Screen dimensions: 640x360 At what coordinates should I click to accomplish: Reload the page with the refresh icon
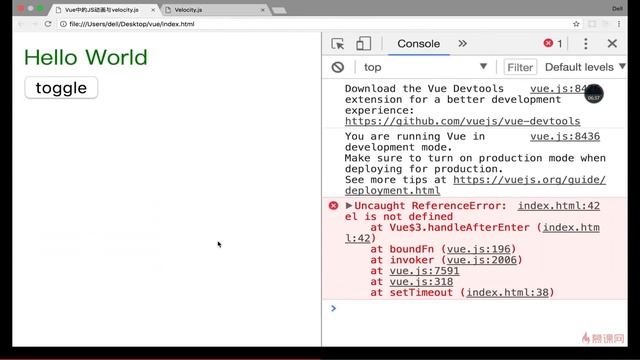(x=48, y=24)
